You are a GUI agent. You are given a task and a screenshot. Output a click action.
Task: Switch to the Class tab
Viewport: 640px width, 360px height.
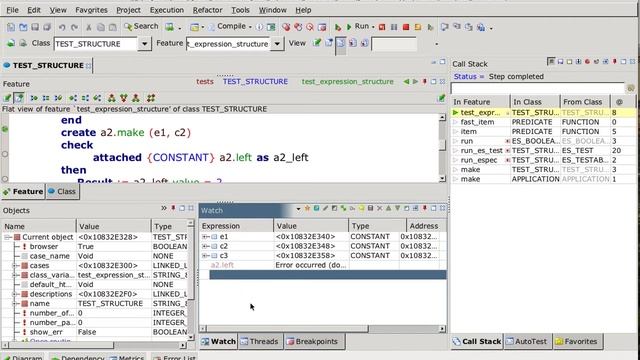click(x=62, y=191)
